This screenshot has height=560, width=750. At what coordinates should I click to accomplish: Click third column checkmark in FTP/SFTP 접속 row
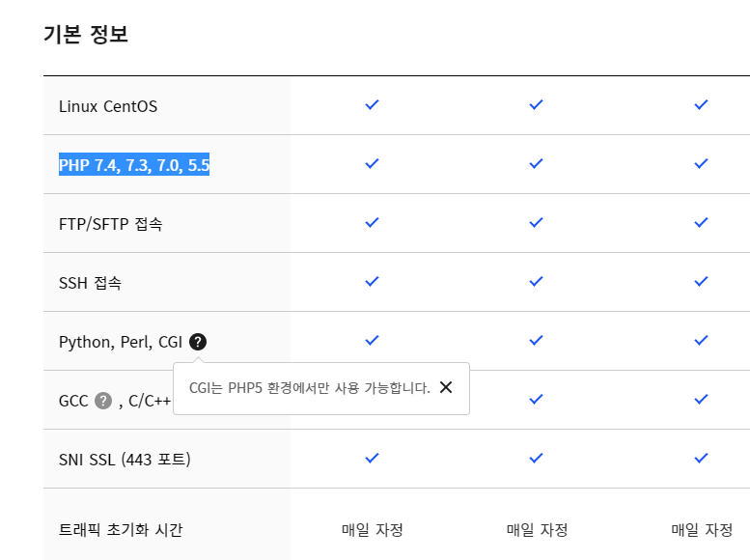tap(701, 223)
